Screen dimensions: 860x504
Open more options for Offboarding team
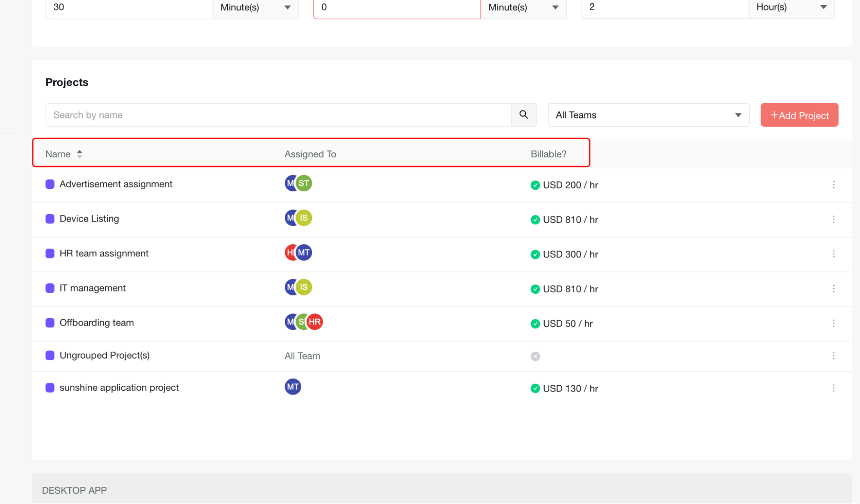click(833, 323)
